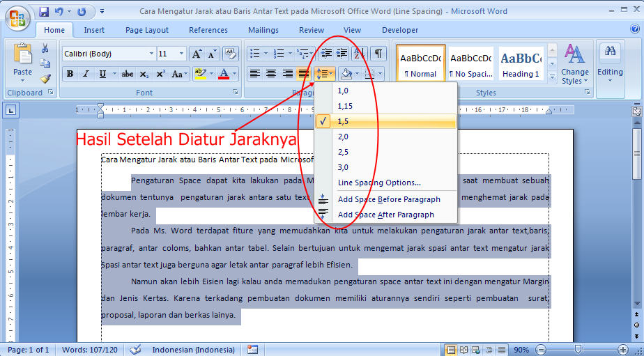The image size is (644, 356).
Task: Grow font size with the large A icon
Action: point(197,54)
